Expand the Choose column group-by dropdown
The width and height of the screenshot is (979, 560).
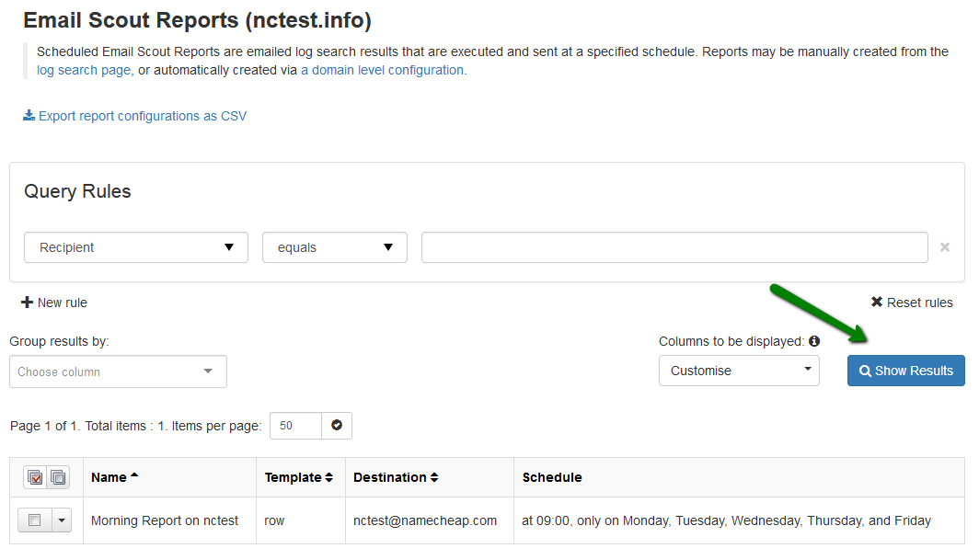[x=118, y=371]
